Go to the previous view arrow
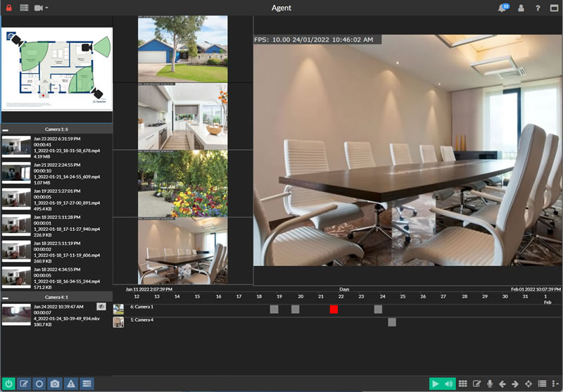The width and height of the screenshot is (563, 392). pos(502,384)
